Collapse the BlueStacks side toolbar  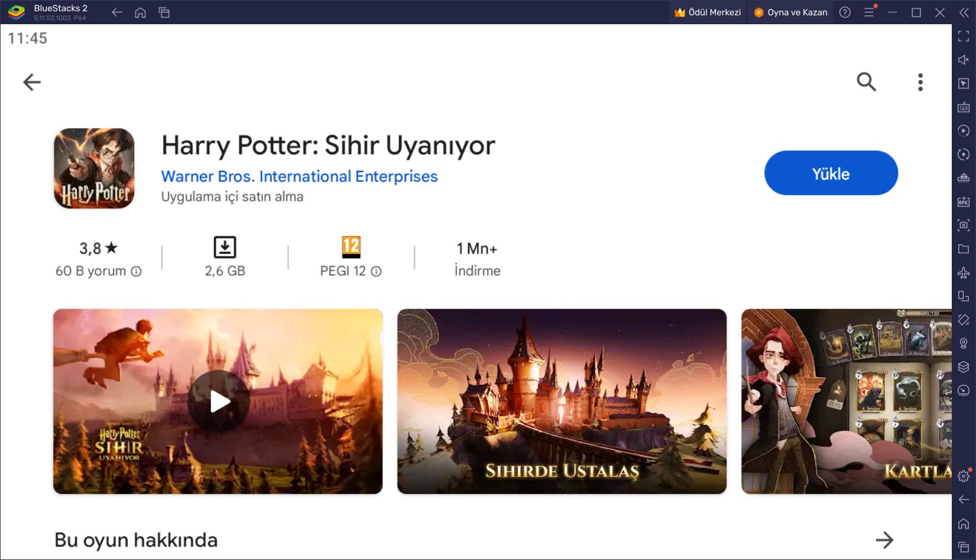coord(964,12)
